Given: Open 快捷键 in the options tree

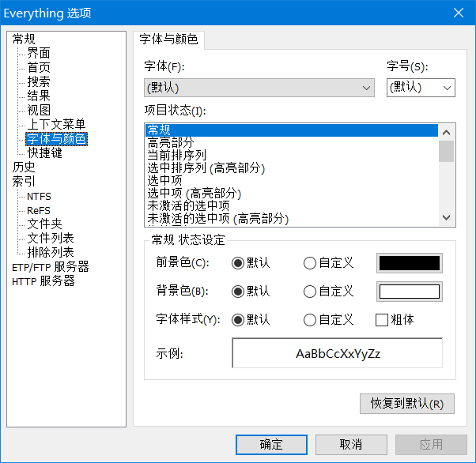Looking at the screenshot, I should (x=44, y=153).
